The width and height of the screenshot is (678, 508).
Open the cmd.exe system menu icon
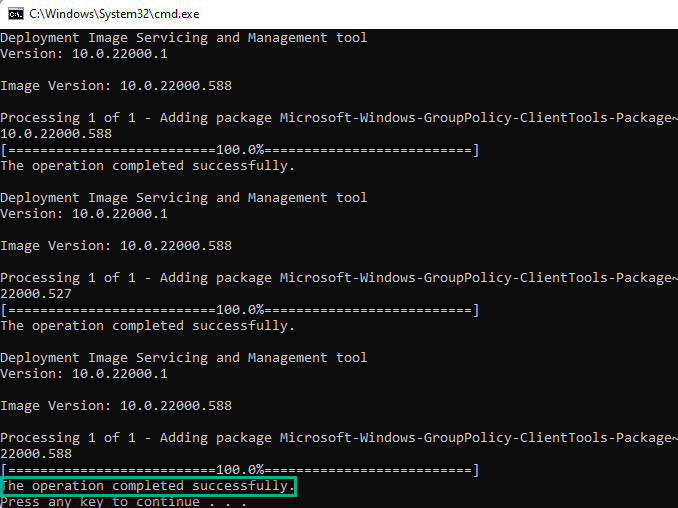point(12,13)
